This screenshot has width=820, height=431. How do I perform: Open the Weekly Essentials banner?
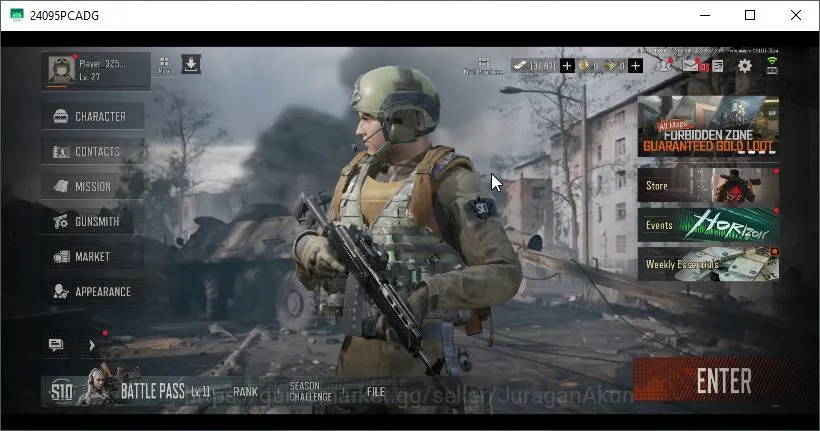point(708,264)
